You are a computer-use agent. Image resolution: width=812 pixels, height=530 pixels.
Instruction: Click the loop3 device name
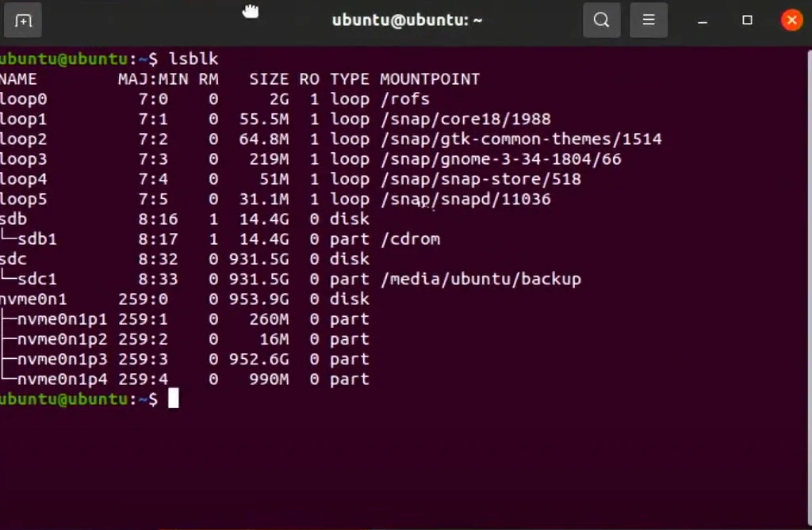point(23,159)
